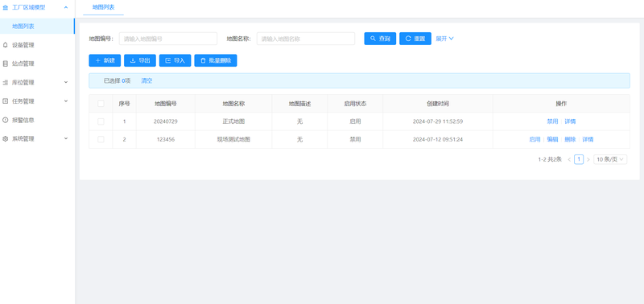Click 详情 for map 现场测试地图

(x=588, y=139)
